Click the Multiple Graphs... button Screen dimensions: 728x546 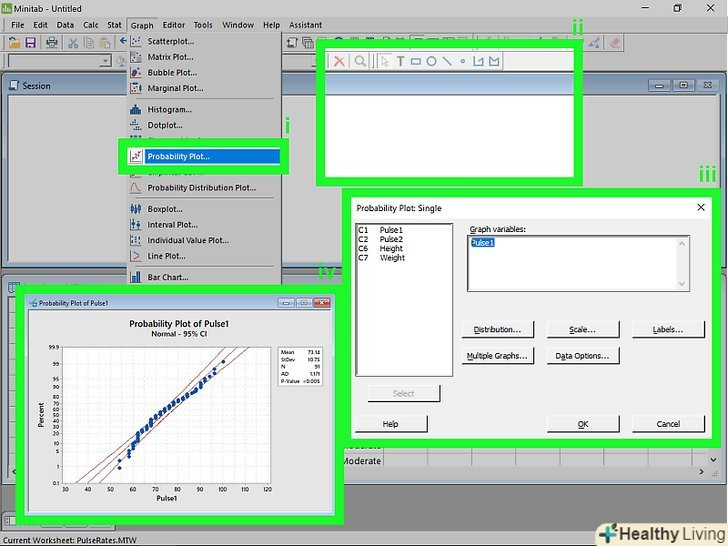click(x=497, y=356)
